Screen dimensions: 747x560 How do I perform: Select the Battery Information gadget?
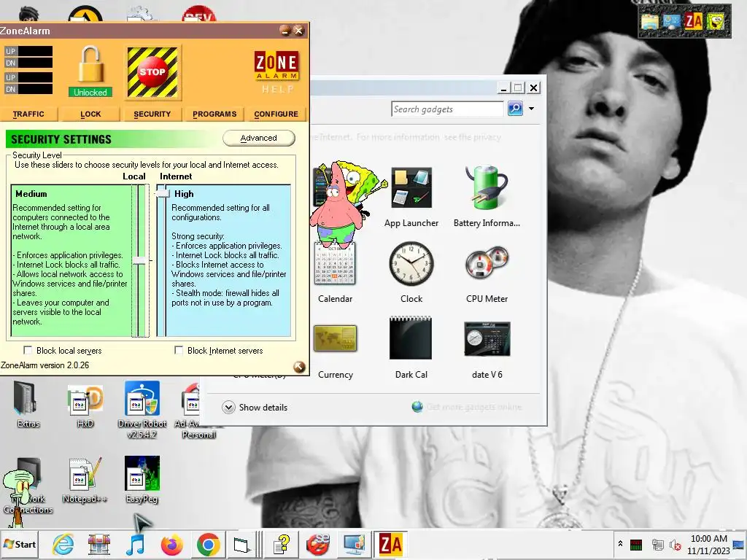[487, 197]
